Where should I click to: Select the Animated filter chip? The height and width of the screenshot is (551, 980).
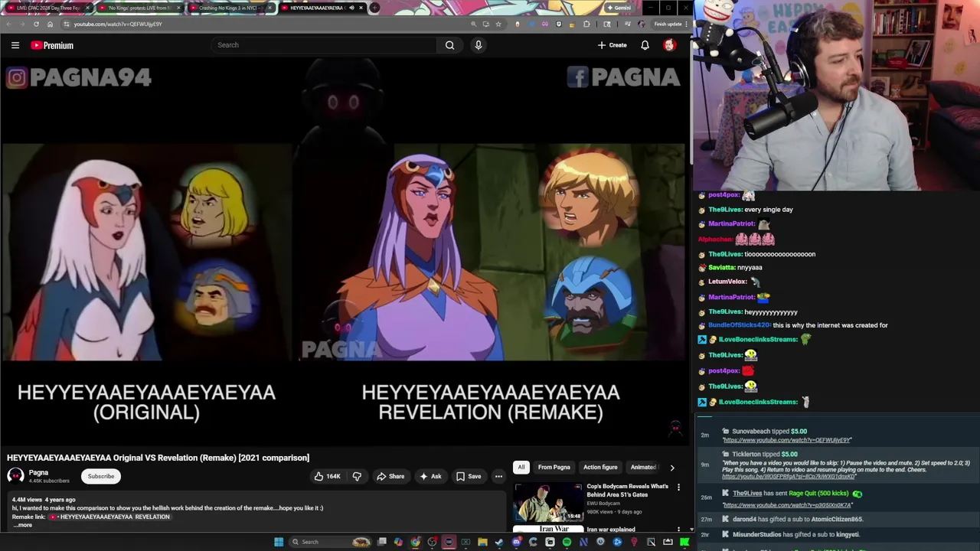point(643,467)
